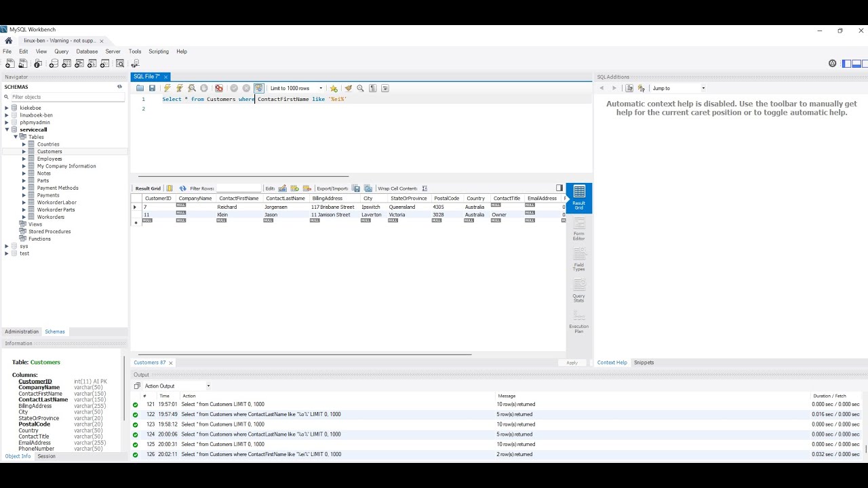Click the Filter Rows input field
This screenshot has height=488, width=868.
(239, 188)
